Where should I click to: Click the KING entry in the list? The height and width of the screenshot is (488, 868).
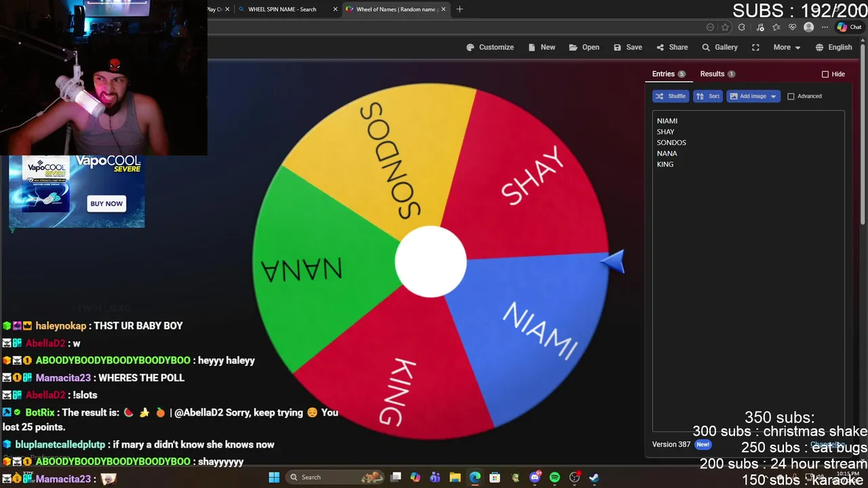click(665, 164)
